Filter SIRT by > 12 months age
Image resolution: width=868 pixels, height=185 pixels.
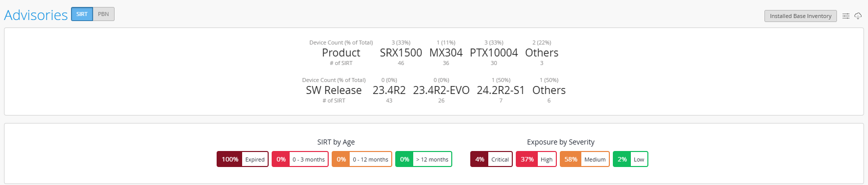tap(424, 159)
